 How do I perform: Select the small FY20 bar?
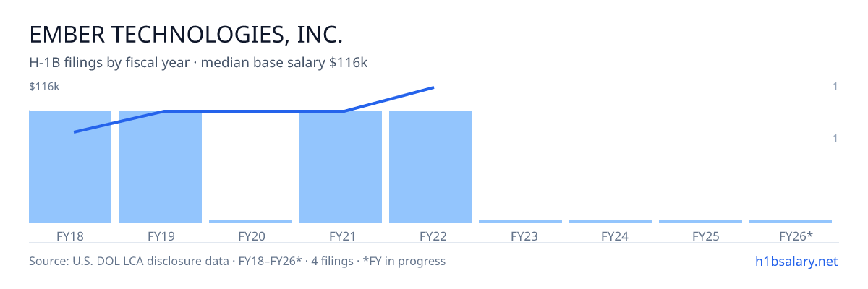point(250,222)
